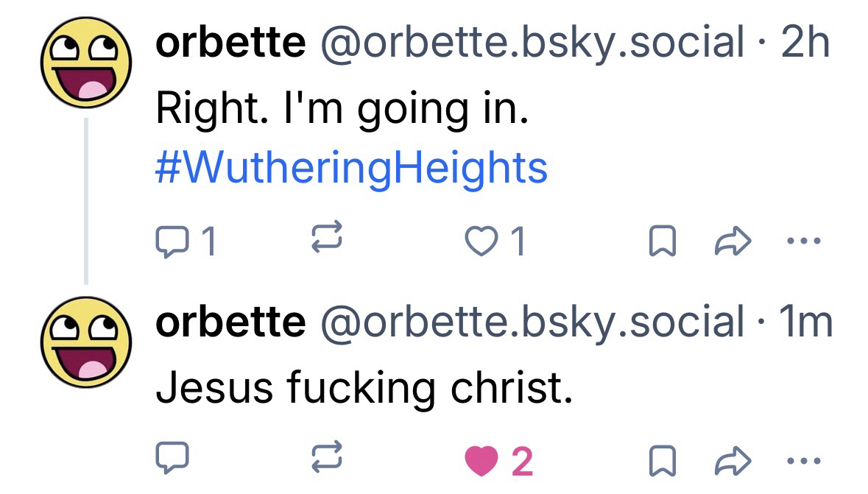The height and width of the screenshot is (494, 868).
Task: Bookmark the "Right. I'm going in." post
Action: (x=662, y=241)
